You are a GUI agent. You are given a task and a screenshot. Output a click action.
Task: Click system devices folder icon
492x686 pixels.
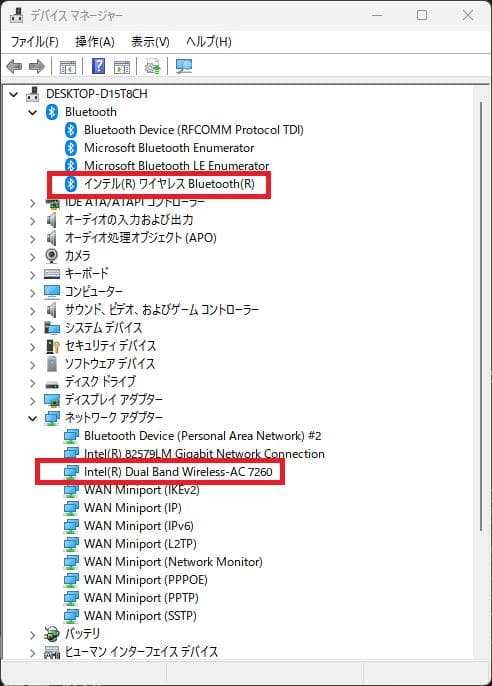(52, 328)
